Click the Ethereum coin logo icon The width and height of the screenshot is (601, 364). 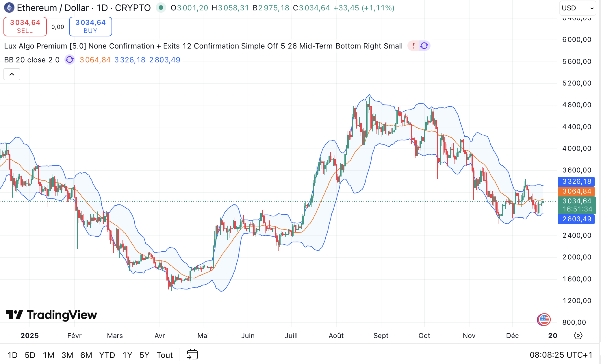click(x=9, y=8)
